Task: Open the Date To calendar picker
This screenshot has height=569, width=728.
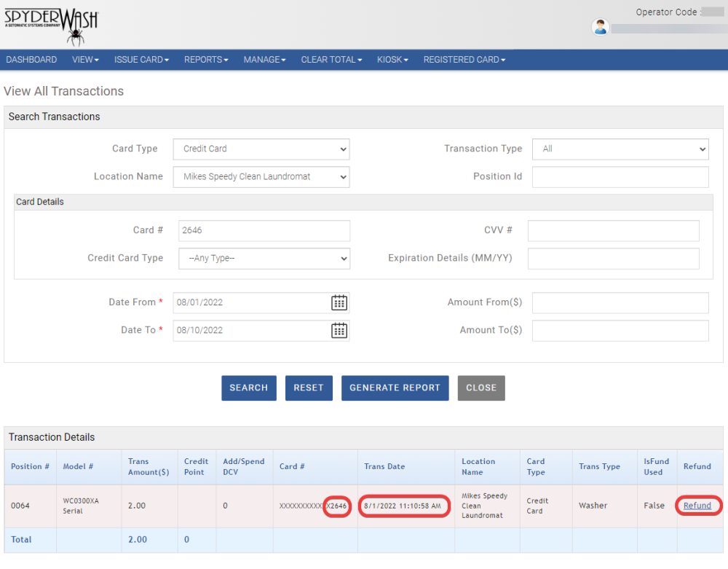Action: click(x=339, y=331)
